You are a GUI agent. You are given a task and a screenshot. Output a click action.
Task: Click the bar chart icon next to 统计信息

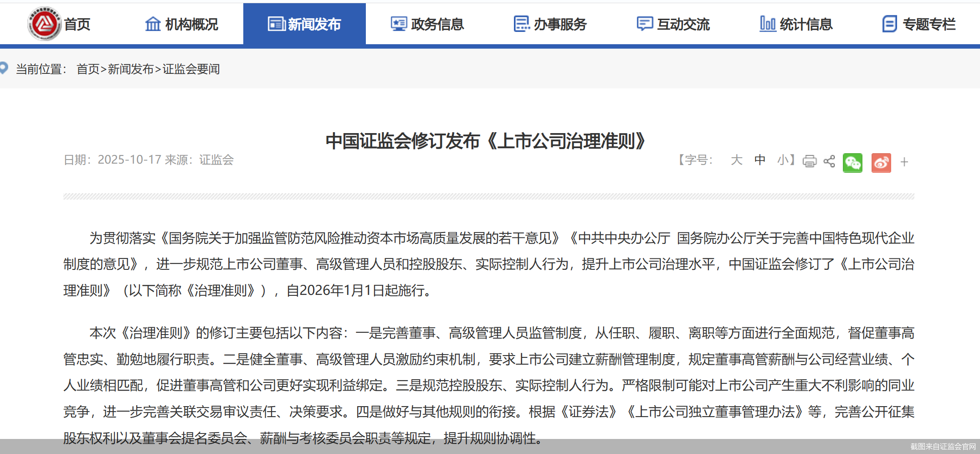coord(767,24)
